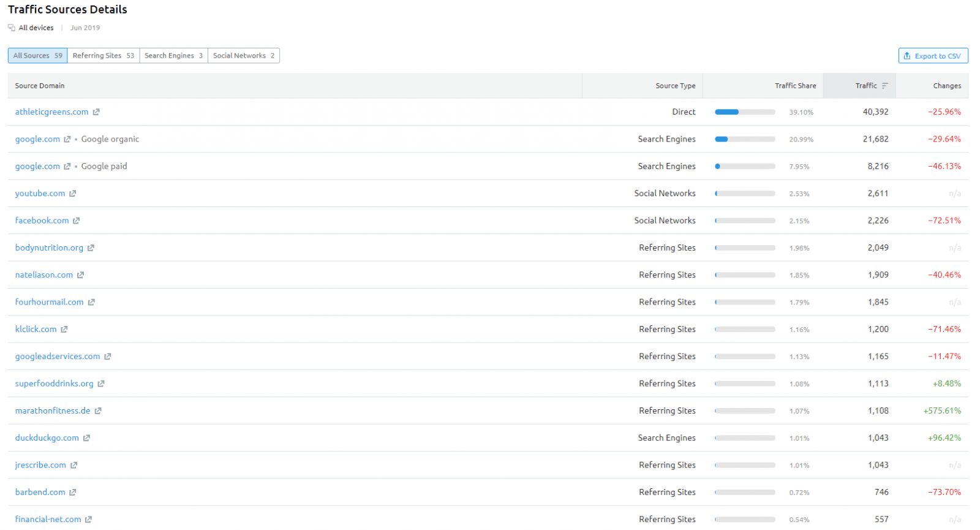Open the nateliason.com domain link
980x530 pixels.
point(44,275)
